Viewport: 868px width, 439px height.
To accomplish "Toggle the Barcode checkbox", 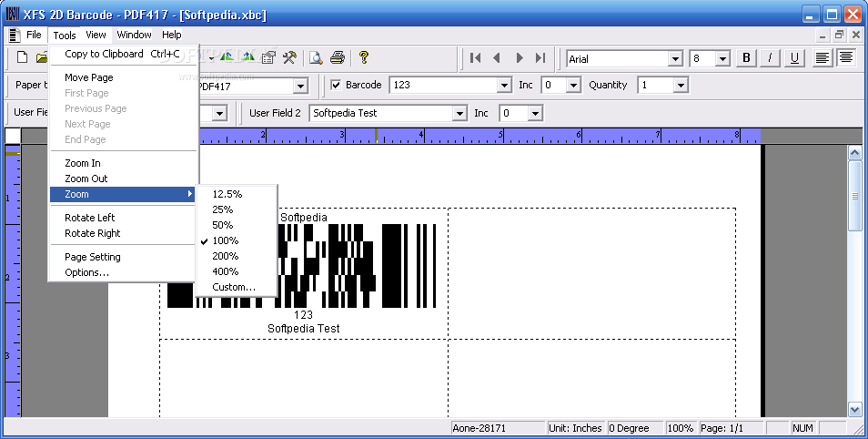I will [x=336, y=85].
